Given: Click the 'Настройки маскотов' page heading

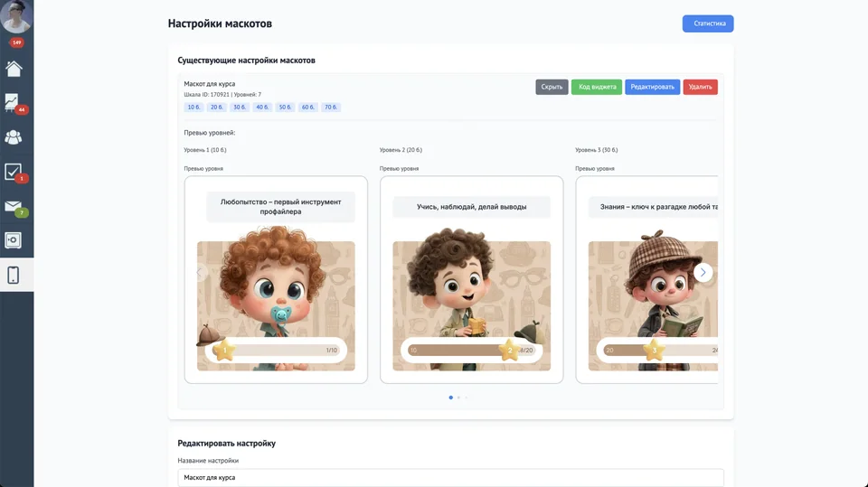Looking at the screenshot, I should point(220,23).
